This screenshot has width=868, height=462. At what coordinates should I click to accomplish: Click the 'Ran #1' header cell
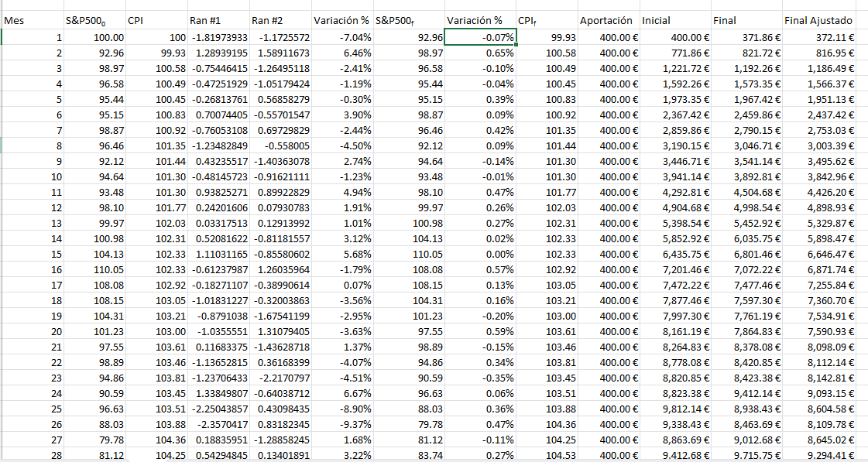pyautogui.click(x=218, y=21)
